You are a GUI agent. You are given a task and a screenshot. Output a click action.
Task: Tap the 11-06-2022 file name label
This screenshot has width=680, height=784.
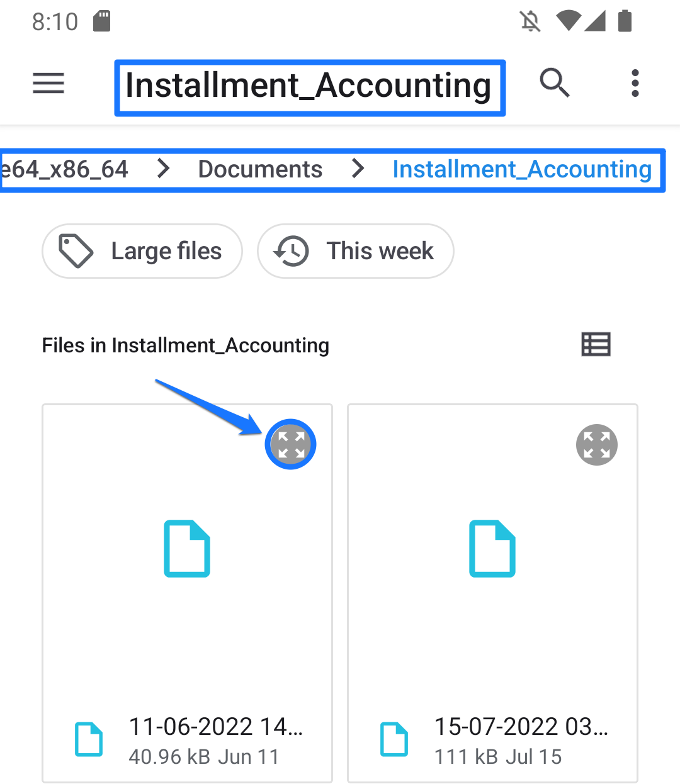tap(215, 727)
